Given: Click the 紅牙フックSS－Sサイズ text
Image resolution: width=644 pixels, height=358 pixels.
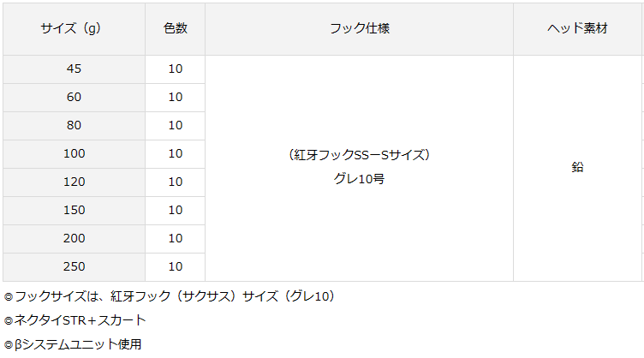Looking at the screenshot, I should pos(359,155).
